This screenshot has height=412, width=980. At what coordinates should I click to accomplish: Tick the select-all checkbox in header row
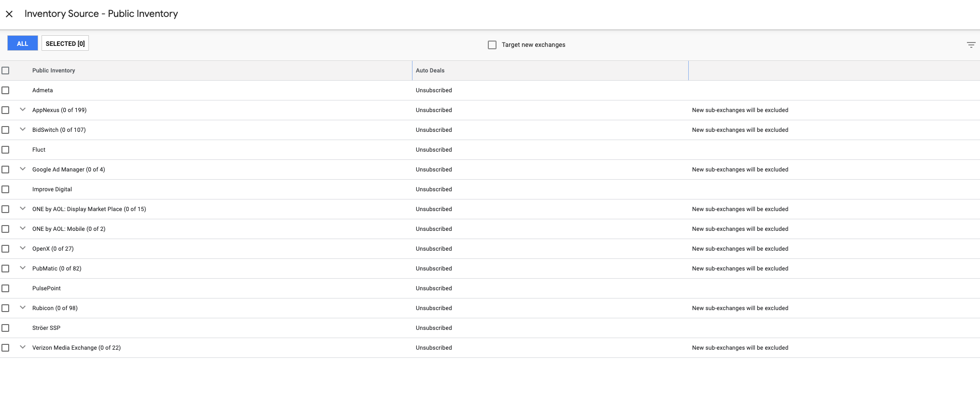5,71
